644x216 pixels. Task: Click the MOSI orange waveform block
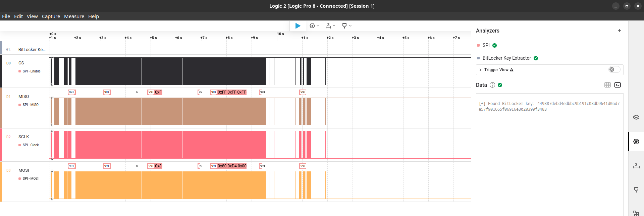coord(170,185)
